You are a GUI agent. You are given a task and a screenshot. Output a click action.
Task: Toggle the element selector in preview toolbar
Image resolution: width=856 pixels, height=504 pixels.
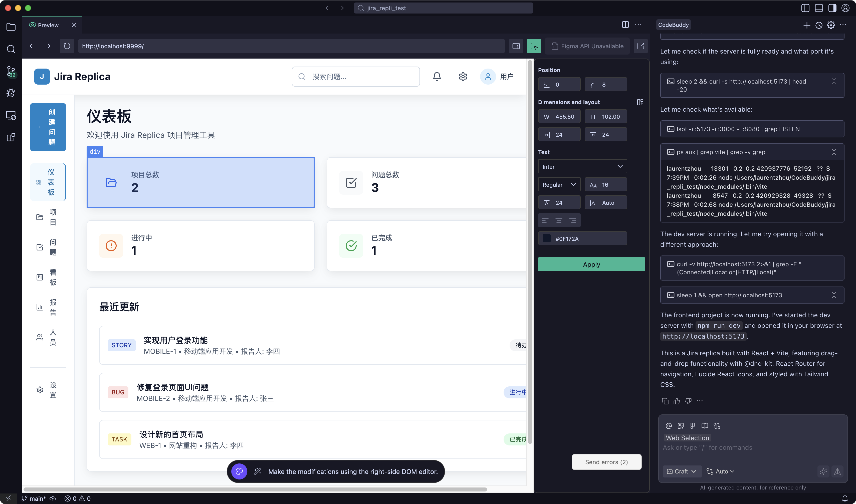click(x=534, y=46)
